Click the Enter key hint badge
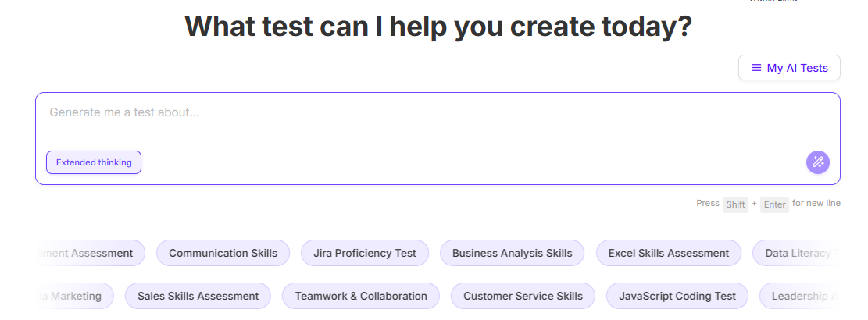This screenshot has height=320, width=868. click(774, 204)
